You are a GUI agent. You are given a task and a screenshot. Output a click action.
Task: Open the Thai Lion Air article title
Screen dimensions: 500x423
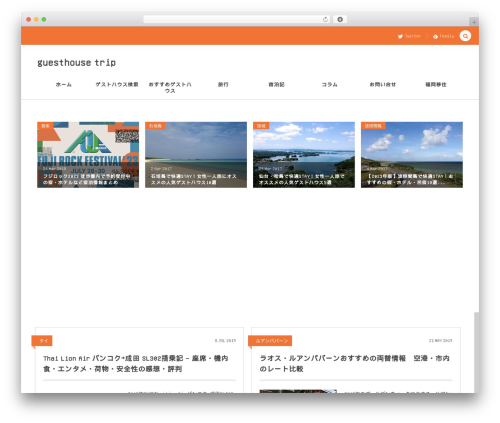(x=136, y=363)
